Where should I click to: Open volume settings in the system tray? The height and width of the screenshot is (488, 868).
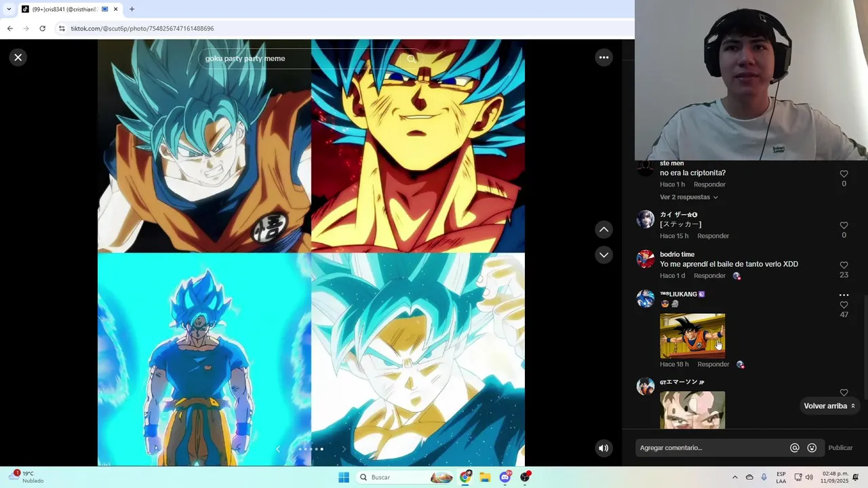(809, 477)
